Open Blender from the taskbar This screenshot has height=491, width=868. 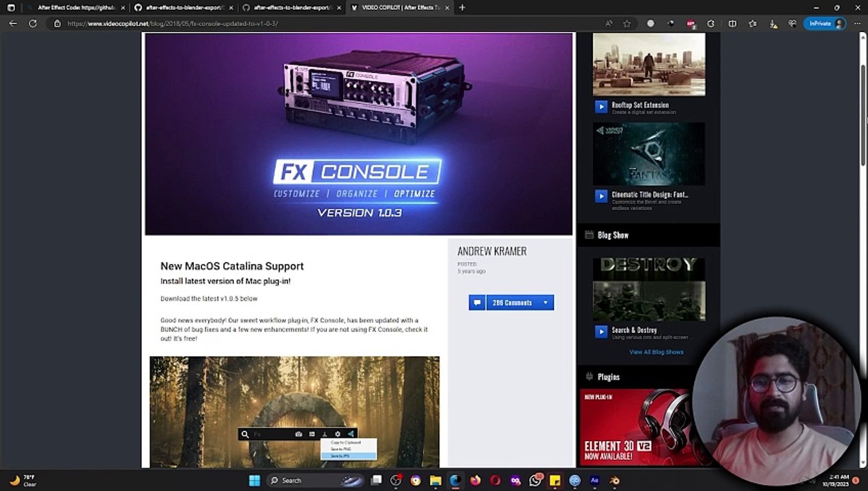tap(615, 480)
